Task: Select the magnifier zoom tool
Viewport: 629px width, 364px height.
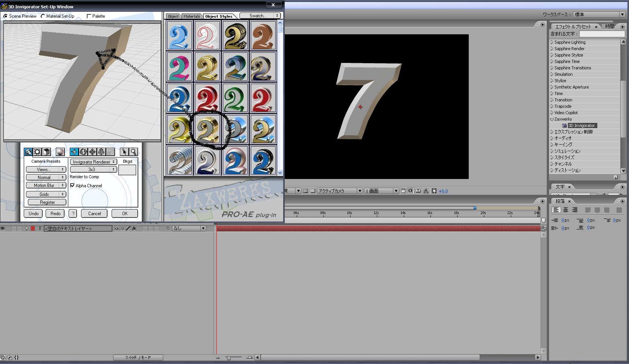Action: click(133, 152)
